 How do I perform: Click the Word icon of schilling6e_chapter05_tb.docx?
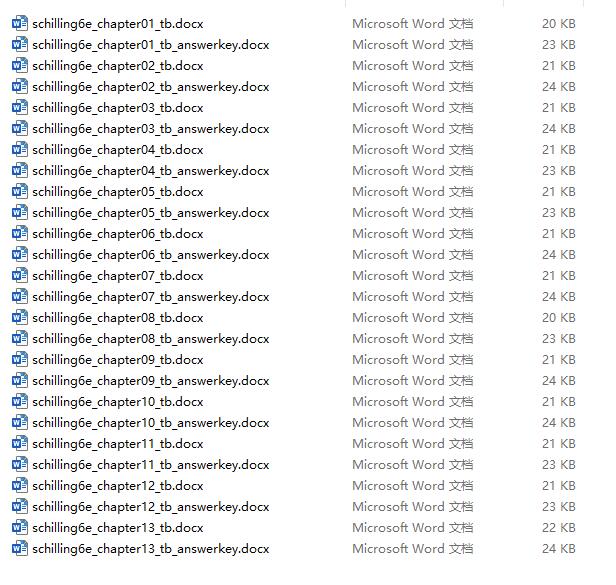point(20,192)
